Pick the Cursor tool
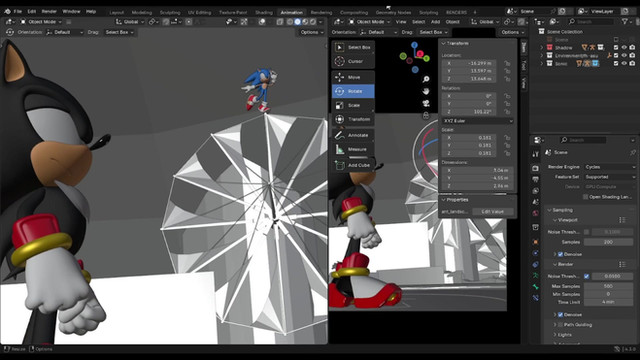Image resolution: width=640 pixels, height=360 pixels. (x=353, y=61)
